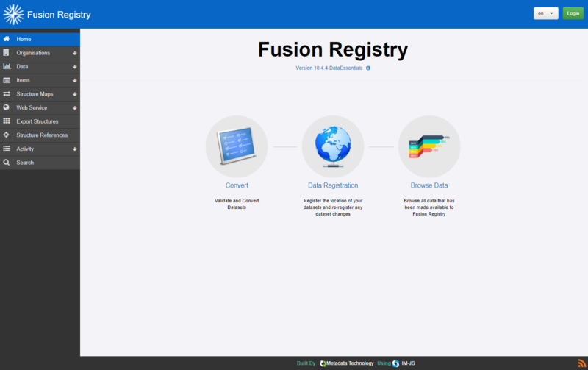588x370 pixels.
Task: Open the Data Registration link
Action: click(x=333, y=185)
